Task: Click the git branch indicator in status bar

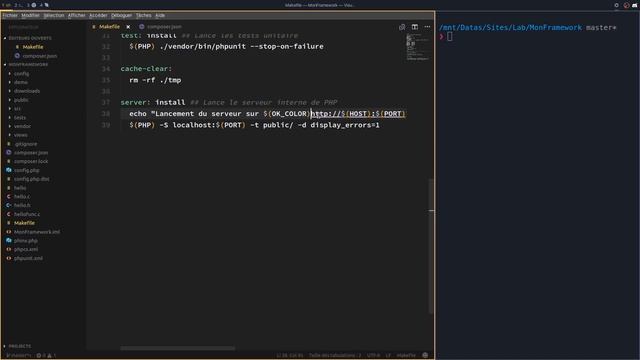Action: tap(18, 356)
